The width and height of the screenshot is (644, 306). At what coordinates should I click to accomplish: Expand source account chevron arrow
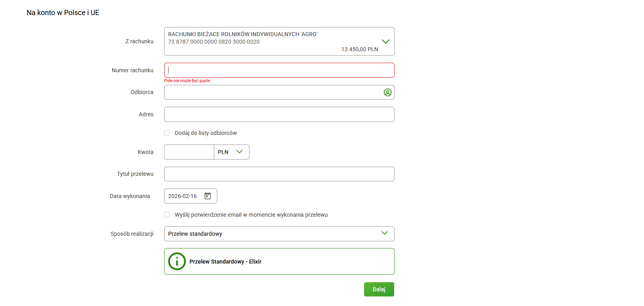pyautogui.click(x=385, y=42)
